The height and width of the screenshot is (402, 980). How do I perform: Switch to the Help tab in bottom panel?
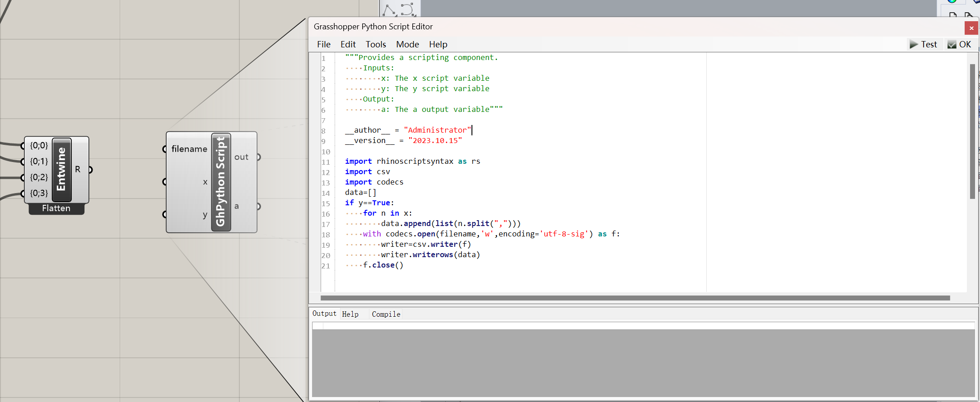coord(350,314)
